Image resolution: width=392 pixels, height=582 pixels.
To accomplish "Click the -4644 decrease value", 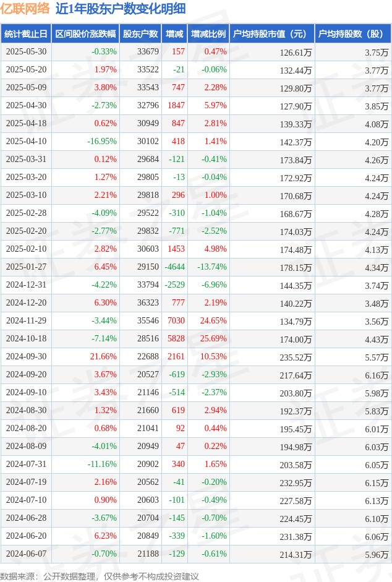I will tap(174, 267).
